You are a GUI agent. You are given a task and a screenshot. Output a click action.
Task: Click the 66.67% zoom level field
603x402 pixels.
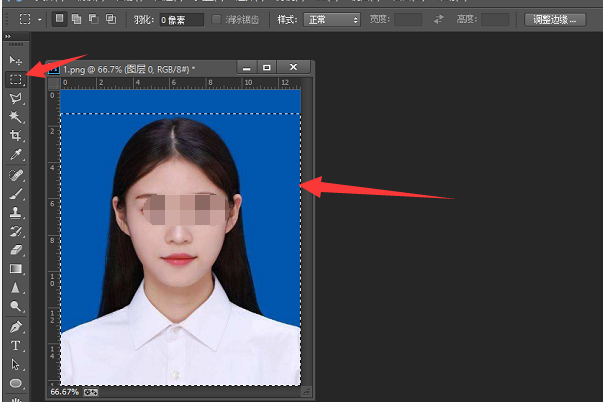pyautogui.click(x=65, y=392)
